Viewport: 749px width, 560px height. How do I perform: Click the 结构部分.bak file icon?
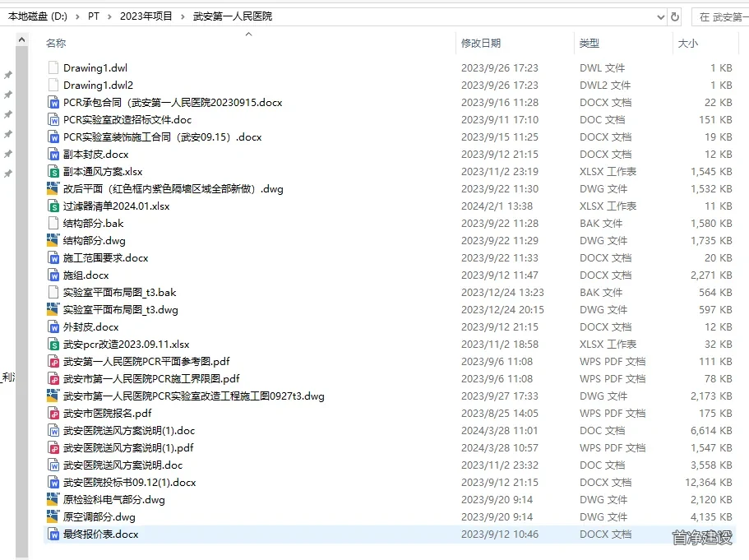click(x=53, y=223)
